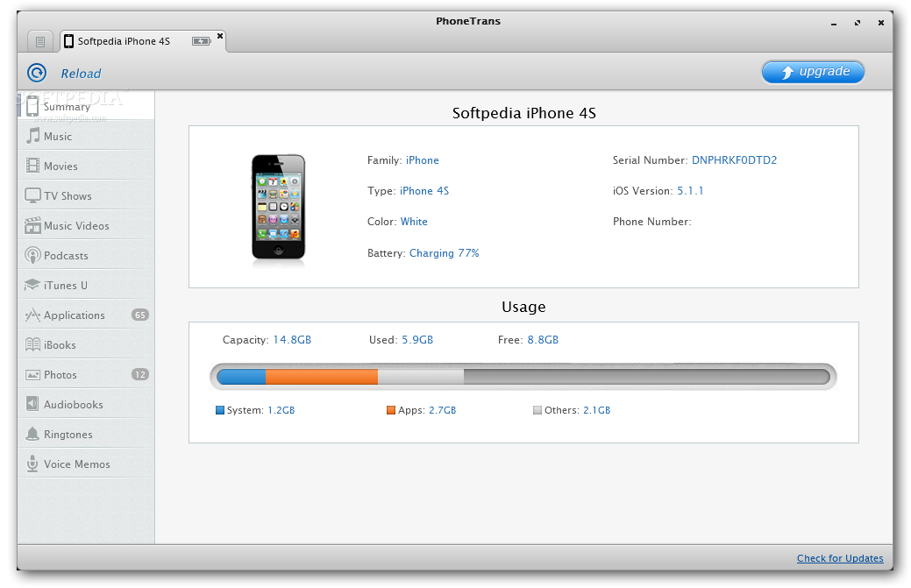Open the Photos category

(86, 374)
